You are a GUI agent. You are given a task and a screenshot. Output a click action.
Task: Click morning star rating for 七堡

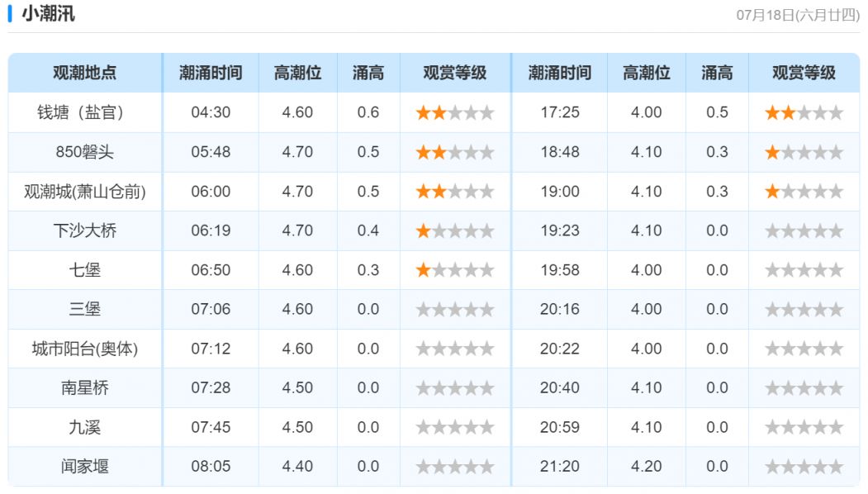click(x=454, y=270)
